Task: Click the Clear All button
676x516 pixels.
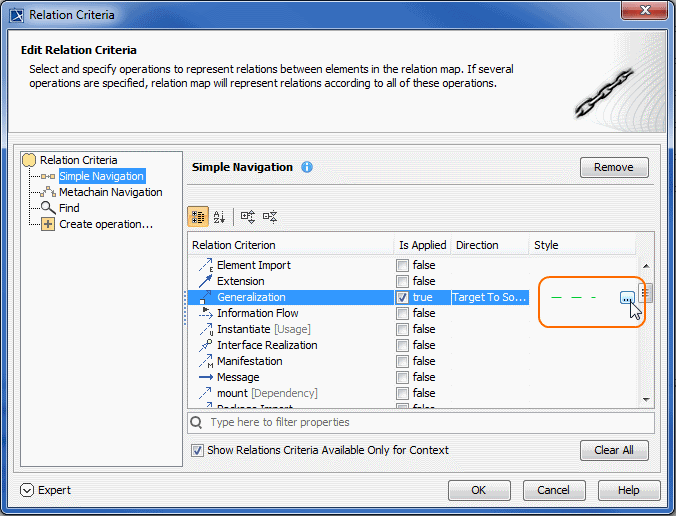Action: click(x=614, y=450)
